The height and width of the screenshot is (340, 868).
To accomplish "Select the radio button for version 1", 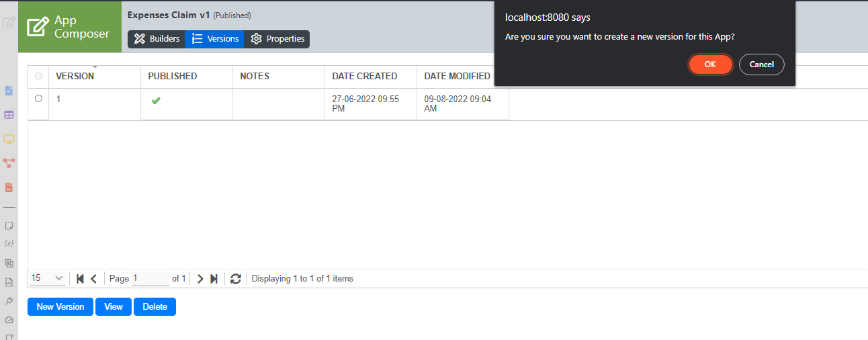I will coord(38,98).
